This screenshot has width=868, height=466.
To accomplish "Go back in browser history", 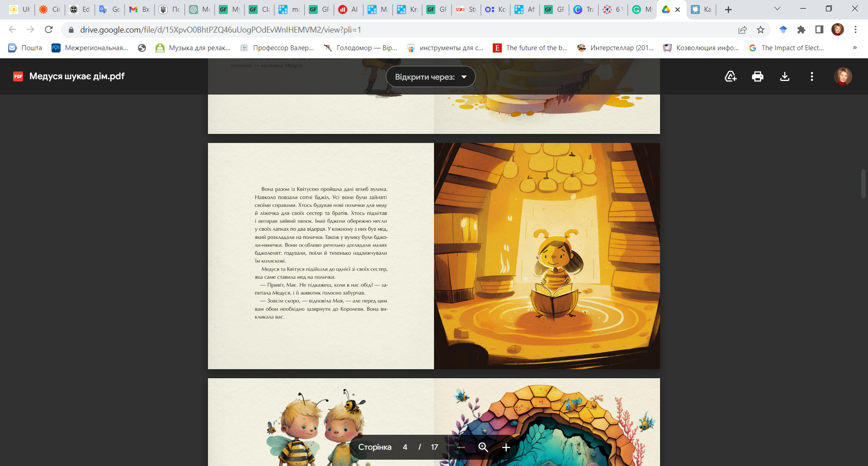I will [x=12, y=29].
